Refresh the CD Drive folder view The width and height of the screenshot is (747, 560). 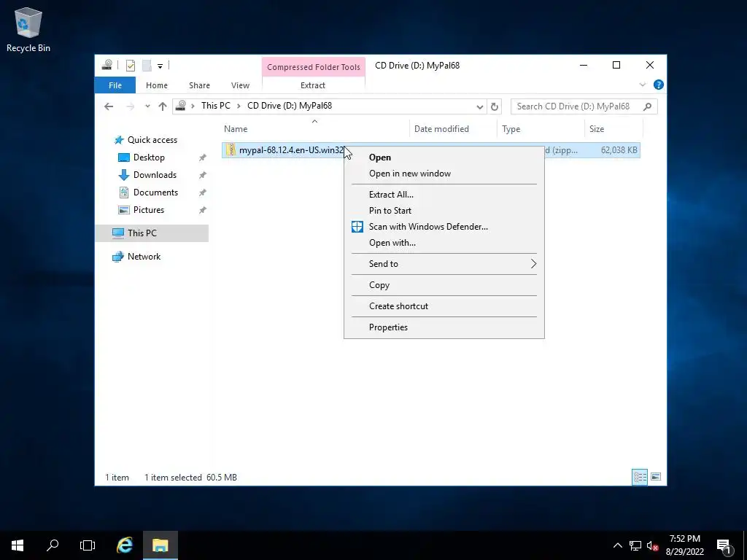(x=495, y=106)
